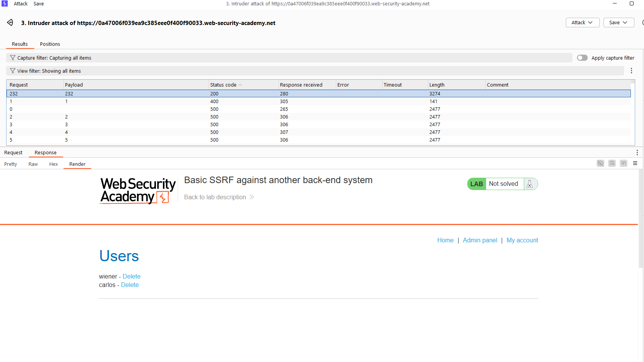The width and height of the screenshot is (644, 362).
Task: Sort by the Error column header
Action: (359, 85)
